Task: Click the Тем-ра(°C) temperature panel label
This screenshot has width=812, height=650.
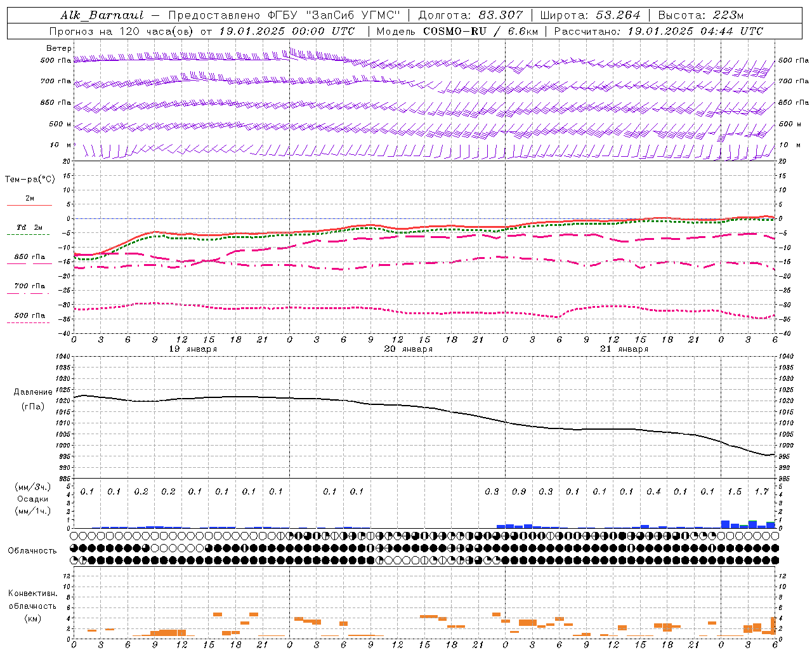Action: 30,180
